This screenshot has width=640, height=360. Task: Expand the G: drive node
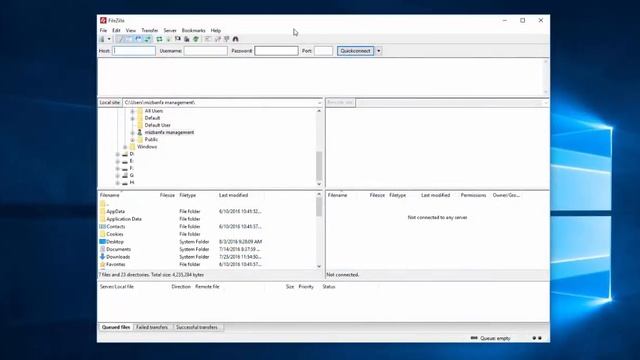[x=118, y=176]
